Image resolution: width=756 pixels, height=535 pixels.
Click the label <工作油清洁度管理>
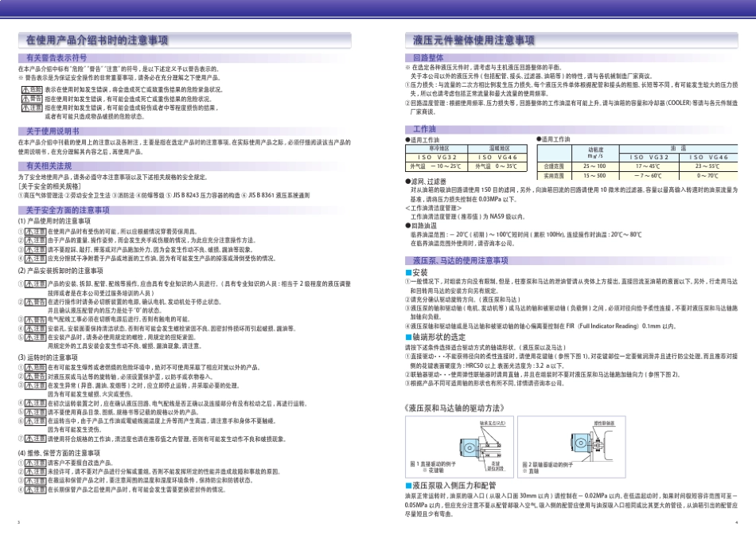(x=434, y=208)
